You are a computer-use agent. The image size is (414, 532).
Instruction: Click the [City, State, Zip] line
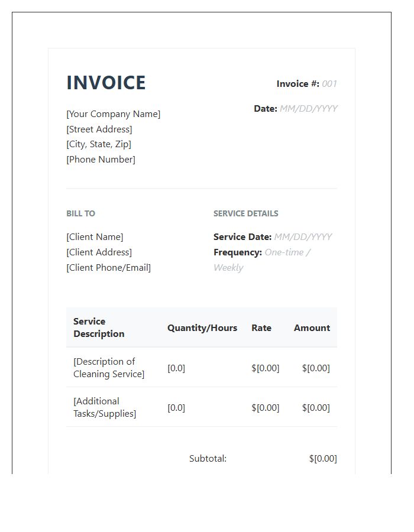pos(99,144)
